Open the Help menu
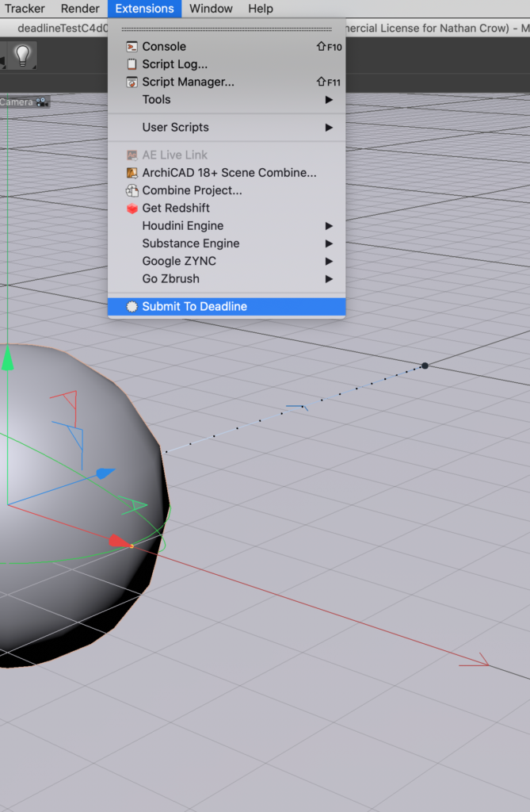 (x=261, y=9)
